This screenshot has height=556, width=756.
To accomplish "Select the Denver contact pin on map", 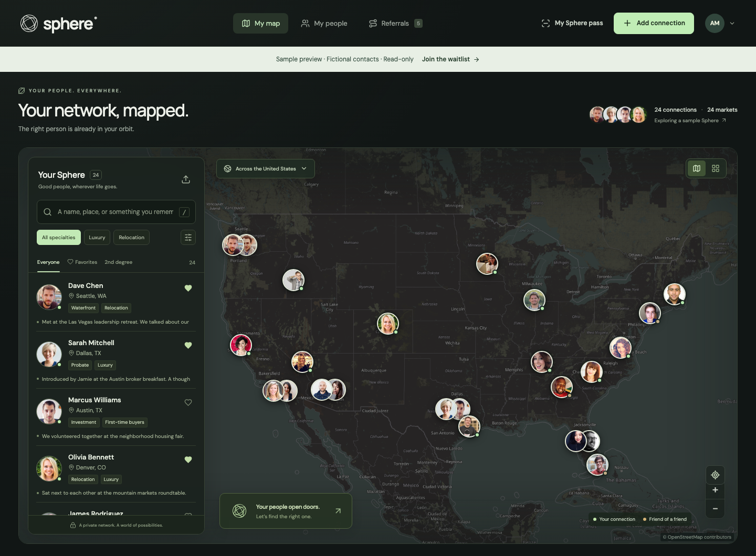I will click(x=387, y=324).
